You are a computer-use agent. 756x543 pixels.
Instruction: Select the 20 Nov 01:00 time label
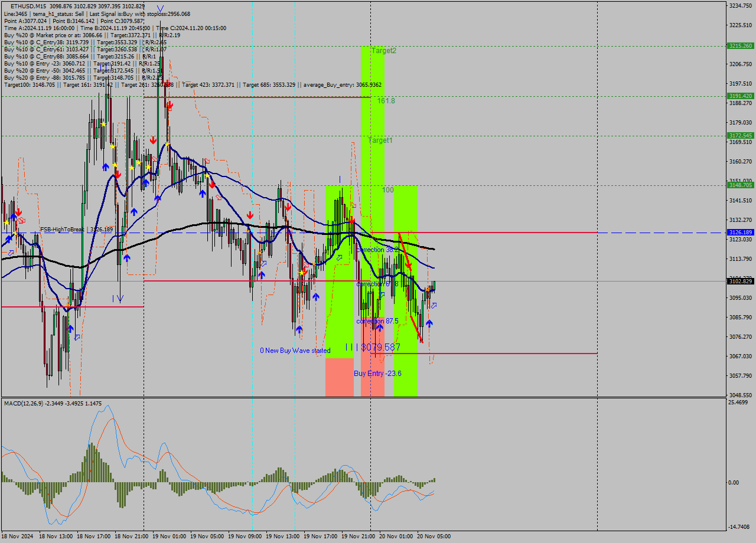point(396,537)
